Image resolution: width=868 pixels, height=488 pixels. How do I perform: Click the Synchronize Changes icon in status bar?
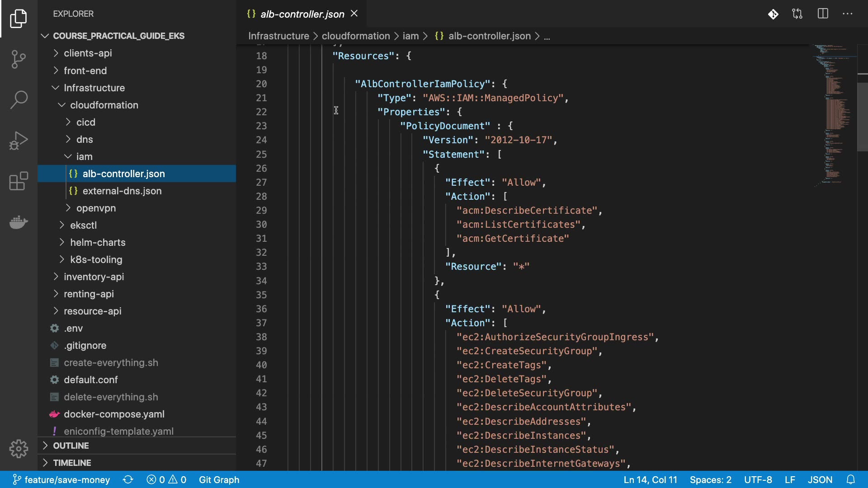tap(128, 480)
